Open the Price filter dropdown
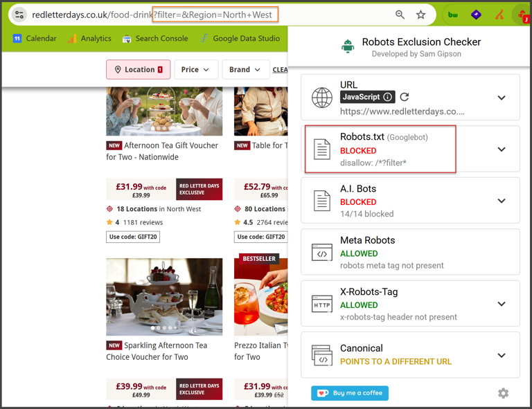The width and height of the screenshot is (532, 409). [195, 69]
